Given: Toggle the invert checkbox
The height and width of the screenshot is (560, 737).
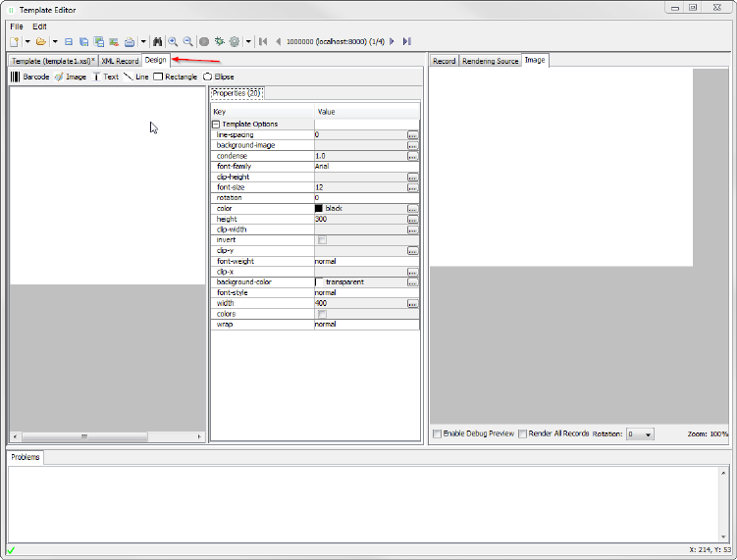Looking at the screenshot, I should 322,240.
